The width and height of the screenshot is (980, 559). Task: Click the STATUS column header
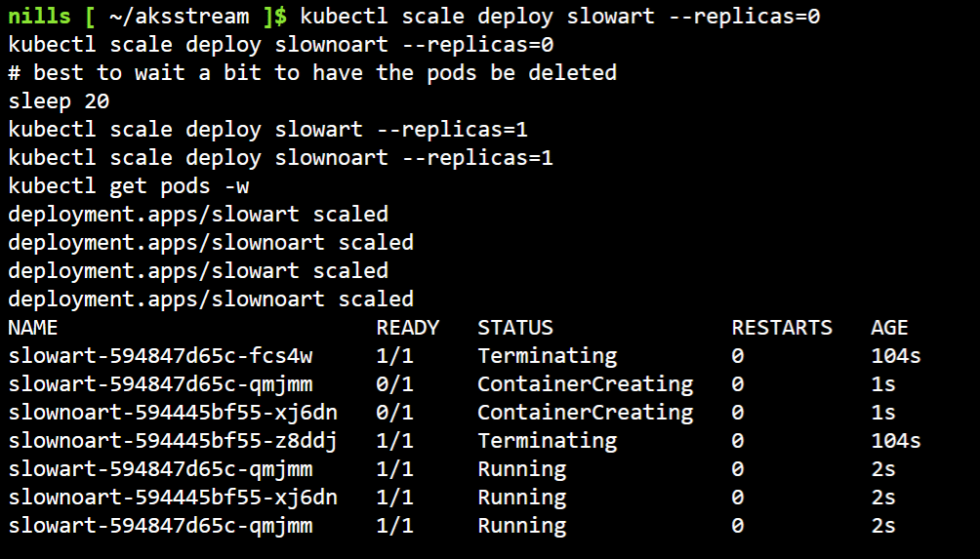click(x=515, y=327)
